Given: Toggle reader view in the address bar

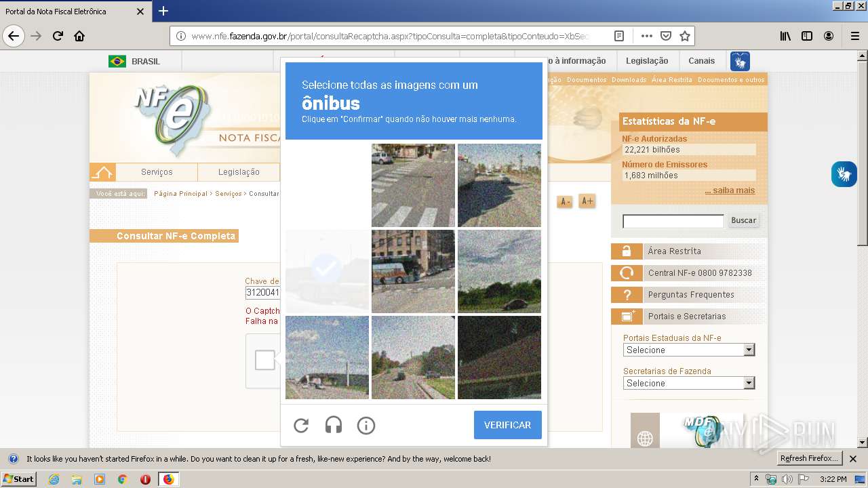Looking at the screenshot, I should 619,36.
